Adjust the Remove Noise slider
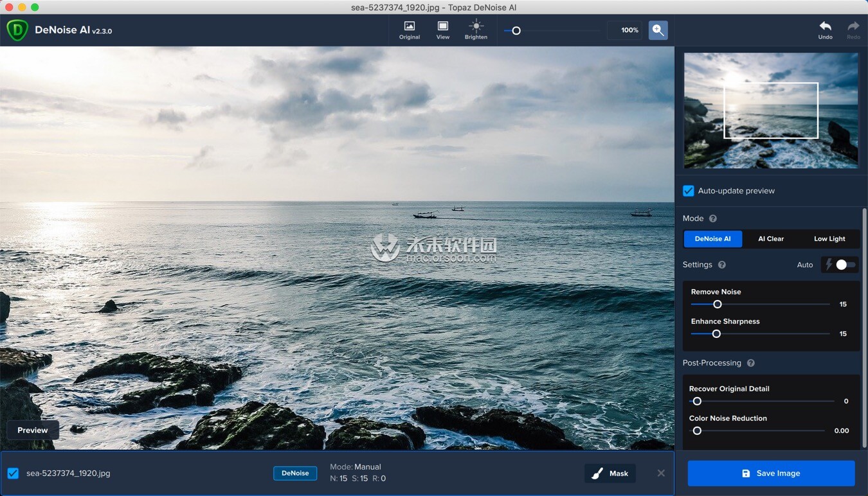This screenshot has height=496, width=868. (x=716, y=304)
